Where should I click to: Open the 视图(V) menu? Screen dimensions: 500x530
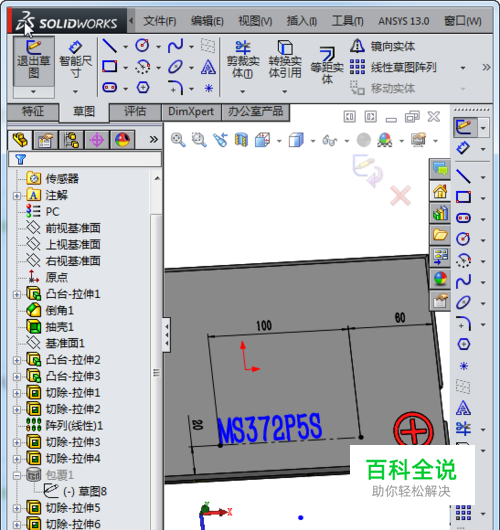click(x=255, y=21)
